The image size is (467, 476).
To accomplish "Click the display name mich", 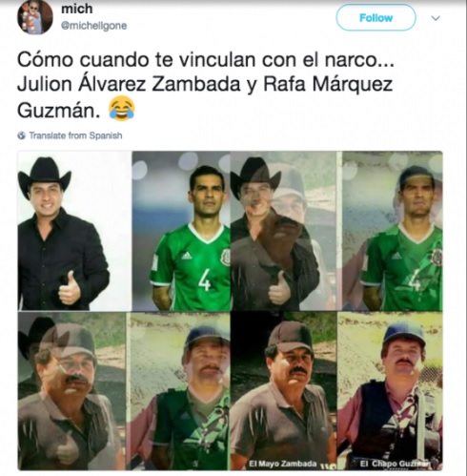I will coord(77,9).
